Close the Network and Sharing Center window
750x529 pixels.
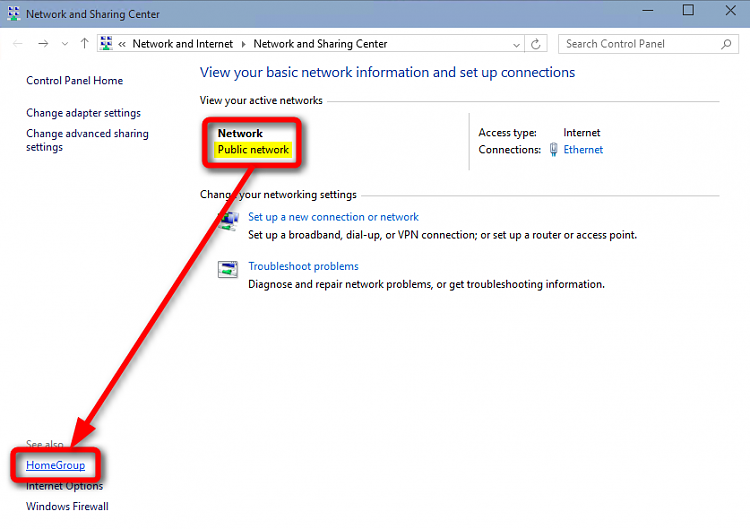click(730, 10)
